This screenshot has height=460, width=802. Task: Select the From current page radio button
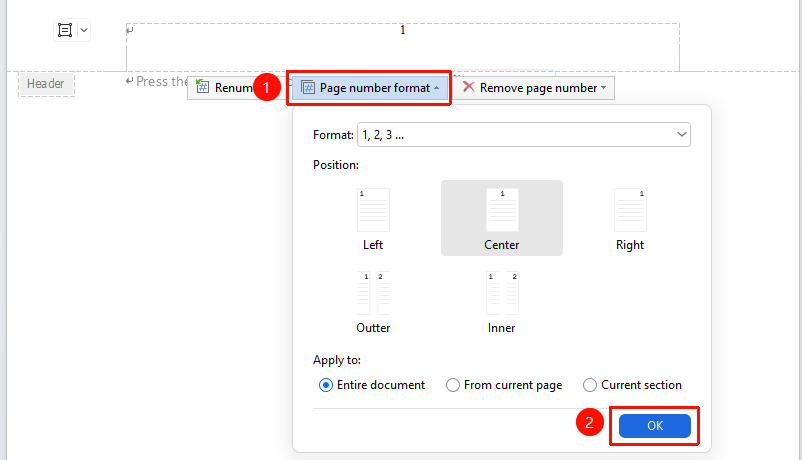click(453, 385)
